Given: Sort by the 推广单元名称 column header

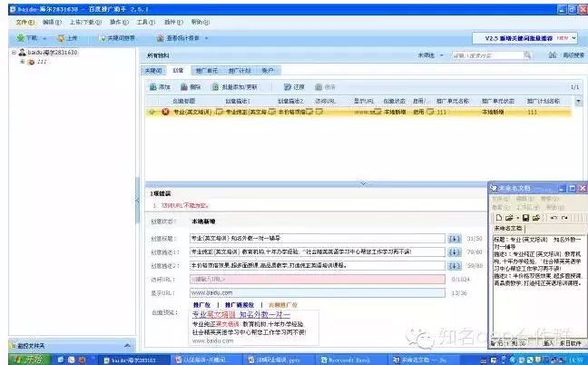Looking at the screenshot, I should [453, 102].
